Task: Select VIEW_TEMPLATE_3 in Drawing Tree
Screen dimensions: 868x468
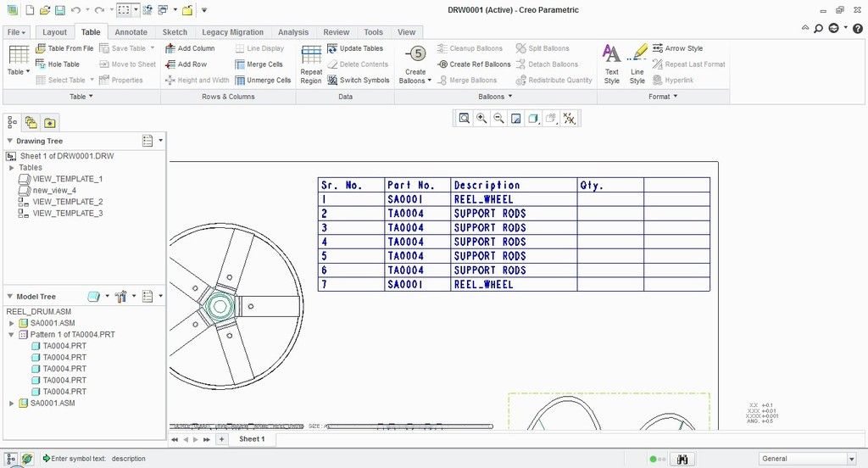Action: pos(61,214)
